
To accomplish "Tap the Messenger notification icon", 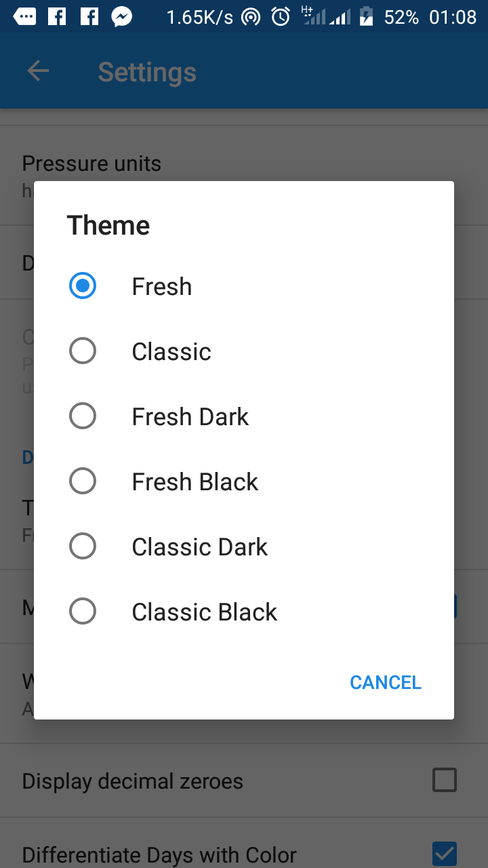I will (122, 16).
